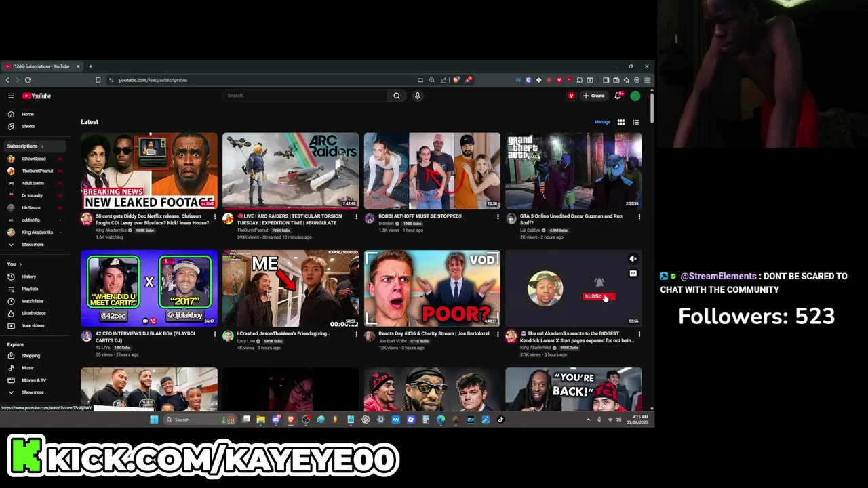Click the Create button
Image resolution: width=868 pixels, height=488 pixels.
(593, 96)
